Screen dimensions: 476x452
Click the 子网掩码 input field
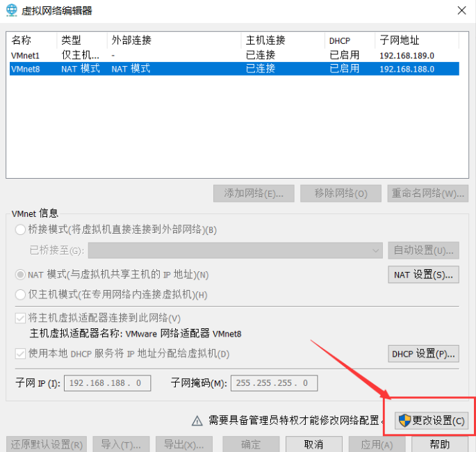click(x=274, y=383)
